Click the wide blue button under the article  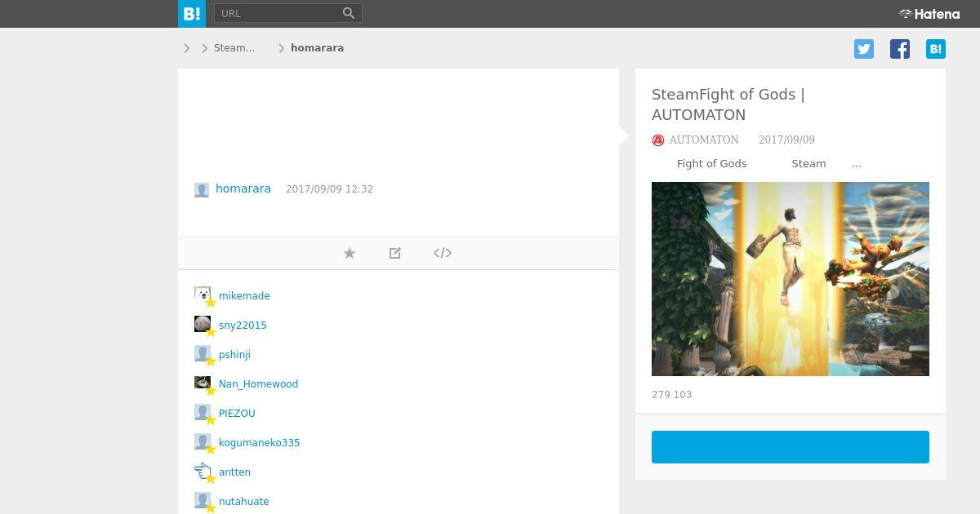791,447
